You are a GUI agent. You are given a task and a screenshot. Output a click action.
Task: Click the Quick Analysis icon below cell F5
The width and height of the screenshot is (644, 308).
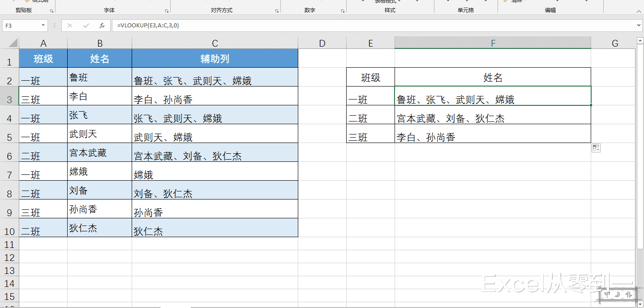tap(596, 147)
